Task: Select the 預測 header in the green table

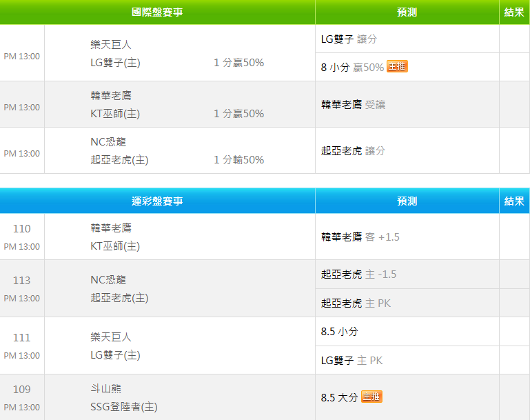Action: click(407, 12)
